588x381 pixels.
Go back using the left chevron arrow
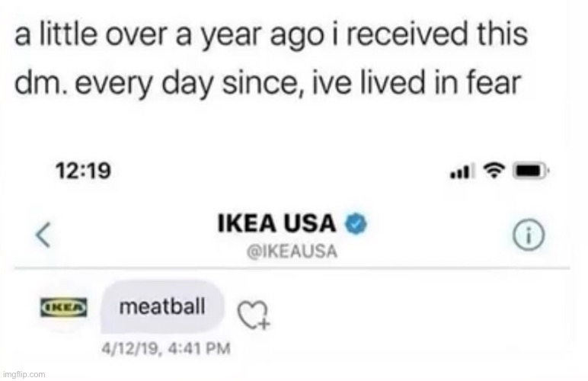click(43, 235)
